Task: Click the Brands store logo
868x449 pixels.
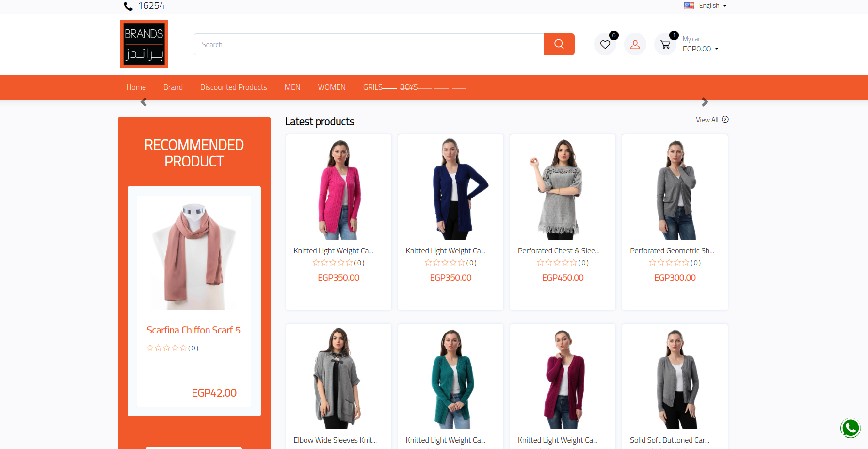Action: (144, 44)
